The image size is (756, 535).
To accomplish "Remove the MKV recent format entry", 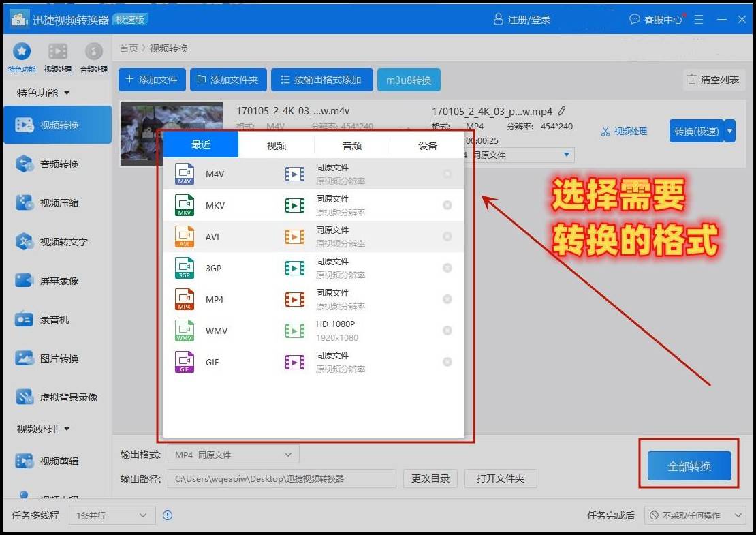I will pos(447,205).
